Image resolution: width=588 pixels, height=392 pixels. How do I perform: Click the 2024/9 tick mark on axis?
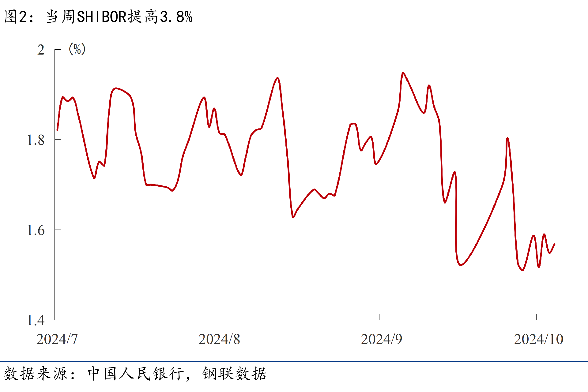point(379,317)
